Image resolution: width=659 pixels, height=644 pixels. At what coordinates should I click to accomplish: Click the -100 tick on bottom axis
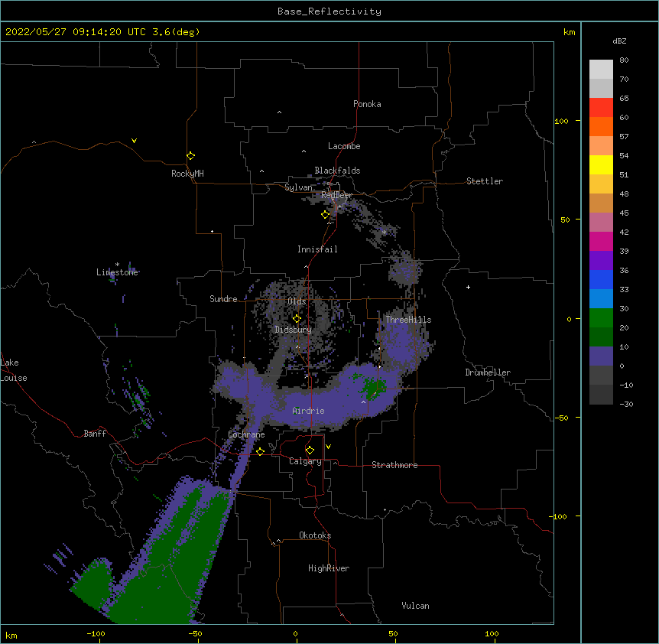click(x=96, y=633)
